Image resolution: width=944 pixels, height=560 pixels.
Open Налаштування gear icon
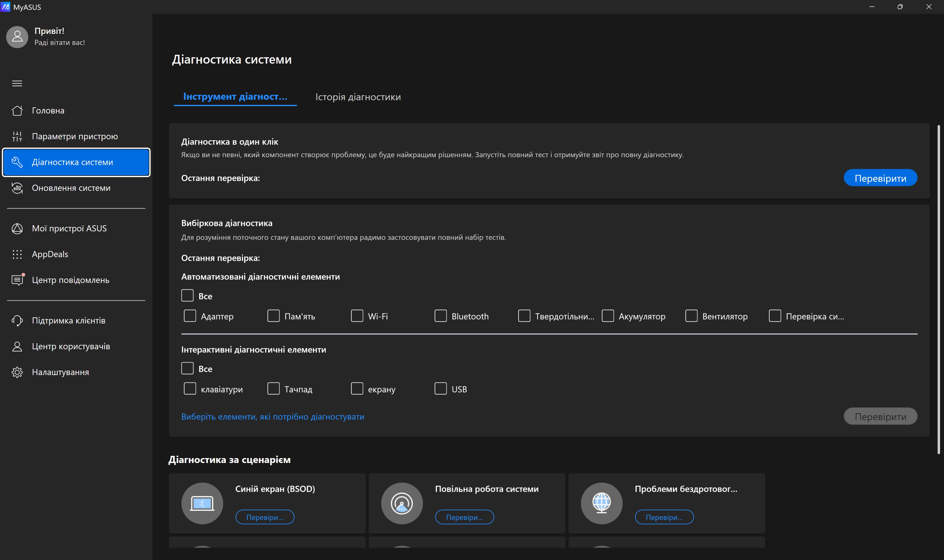coord(17,372)
